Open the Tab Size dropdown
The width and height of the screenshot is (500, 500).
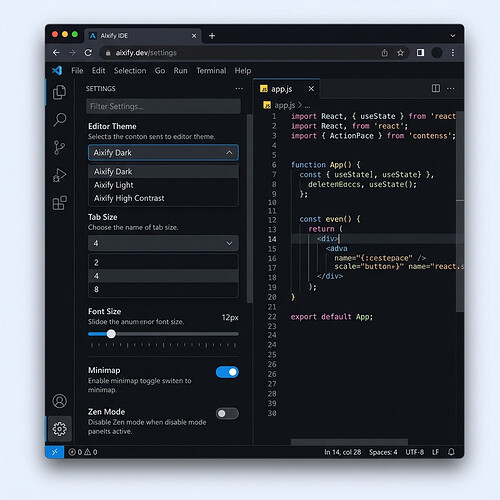pos(163,243)
